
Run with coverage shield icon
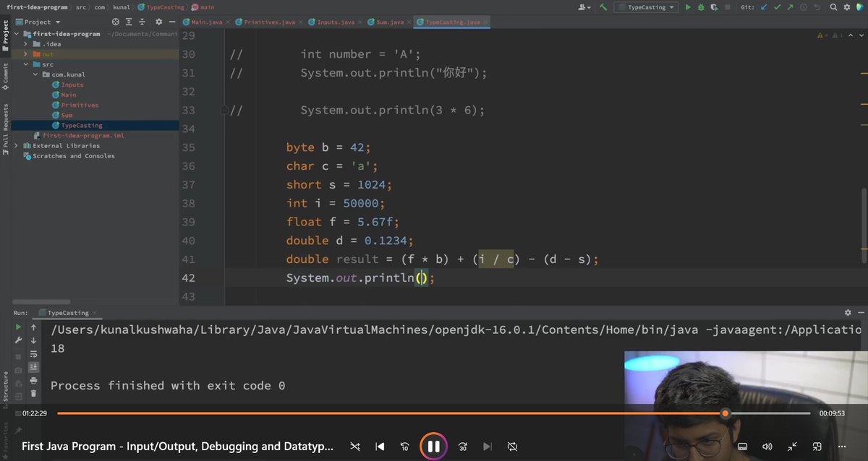click(715, 7)
